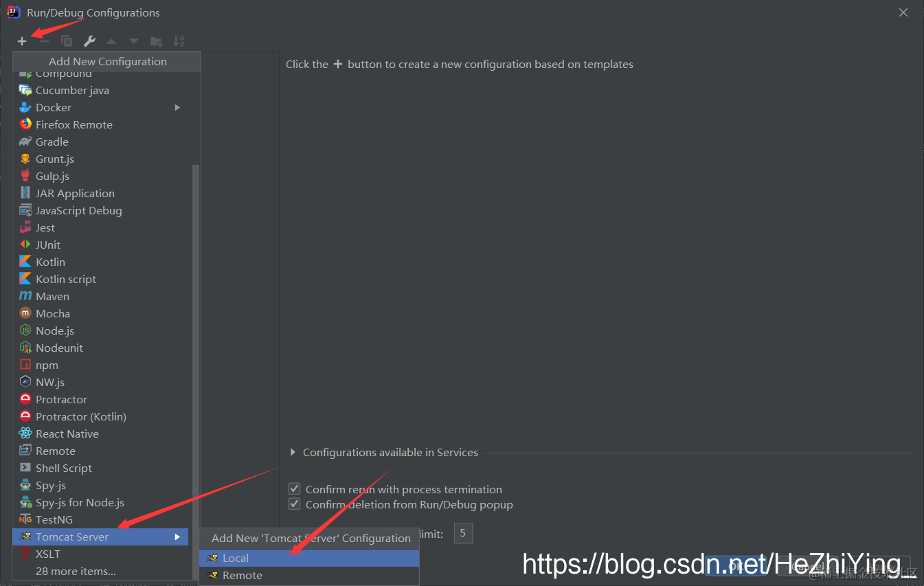Select NW.js configuration type
Viewport: 924px width, 586px height.
(x=100, y=382)
